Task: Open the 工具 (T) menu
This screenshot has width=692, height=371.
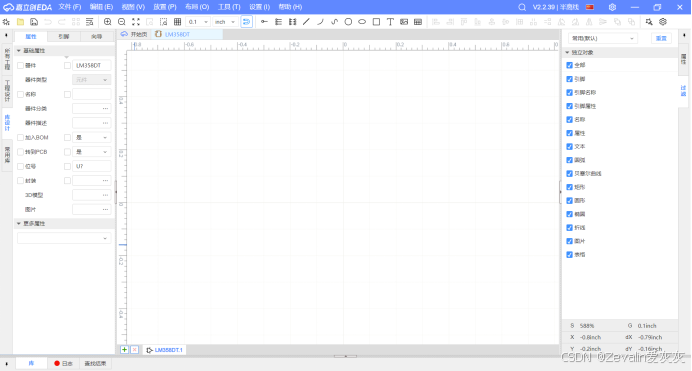Action: coord(229,7)
